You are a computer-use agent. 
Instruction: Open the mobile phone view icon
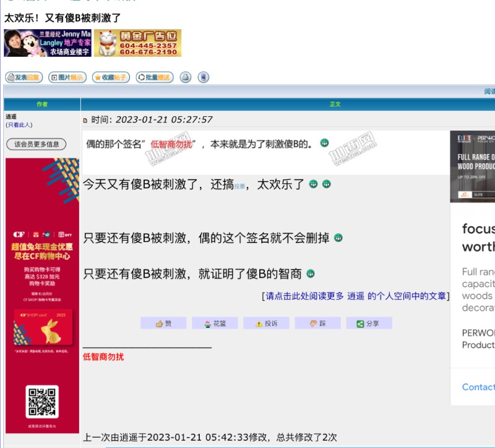204,77
